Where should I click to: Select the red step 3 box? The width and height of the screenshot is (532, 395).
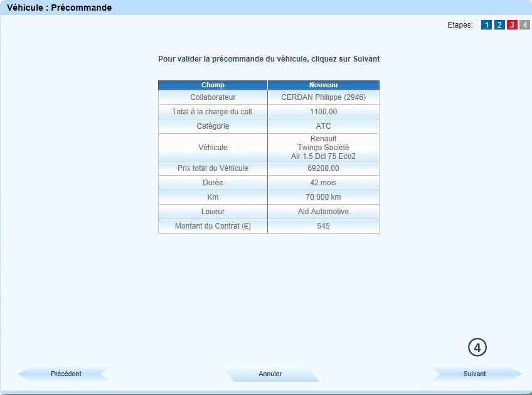tap(512, 25)
